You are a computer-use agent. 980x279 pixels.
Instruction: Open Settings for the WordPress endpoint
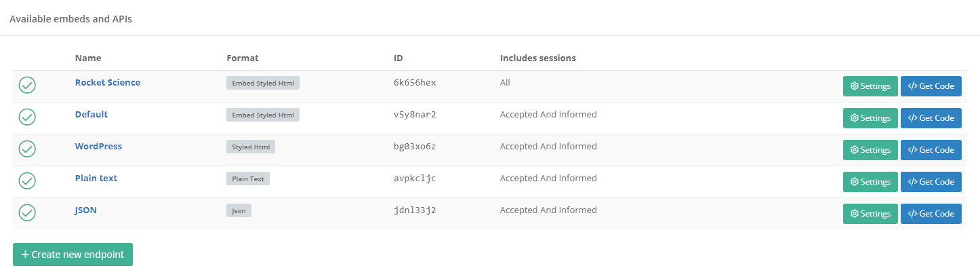pos(870,150)
